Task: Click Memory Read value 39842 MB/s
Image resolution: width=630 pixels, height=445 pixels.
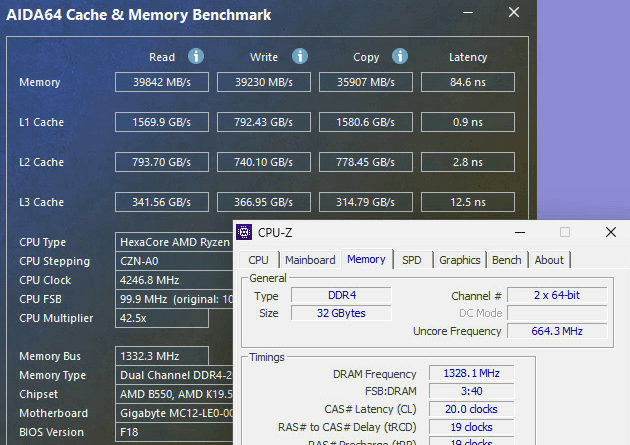Action: pyautogui.click(x=162, y=82)
